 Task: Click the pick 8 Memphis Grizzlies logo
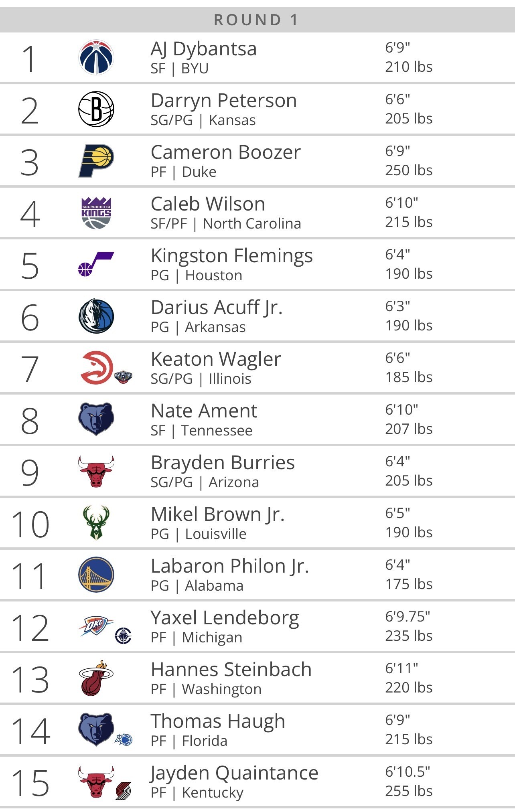(x=96, y=419)
